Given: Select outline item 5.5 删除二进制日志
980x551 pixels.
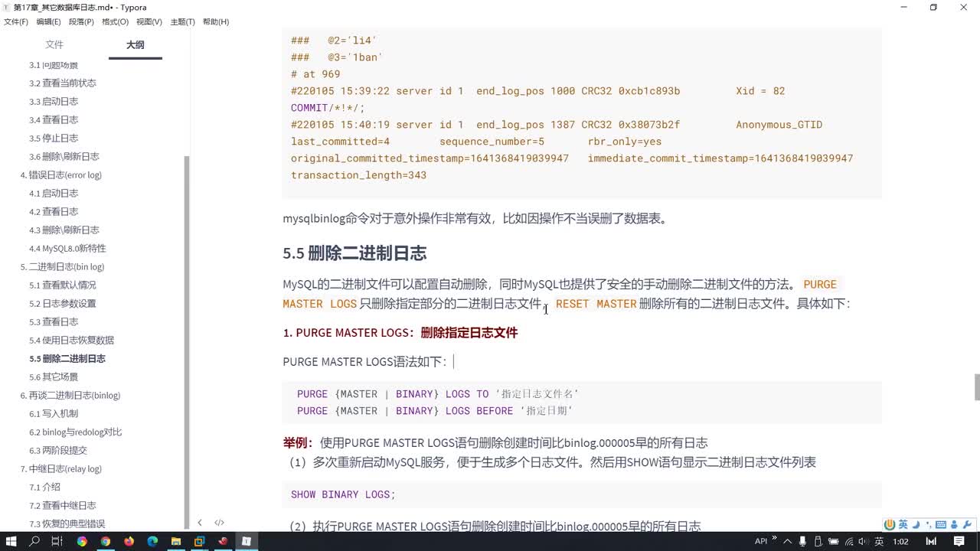Looking at the screenshot, I should 67,358.
